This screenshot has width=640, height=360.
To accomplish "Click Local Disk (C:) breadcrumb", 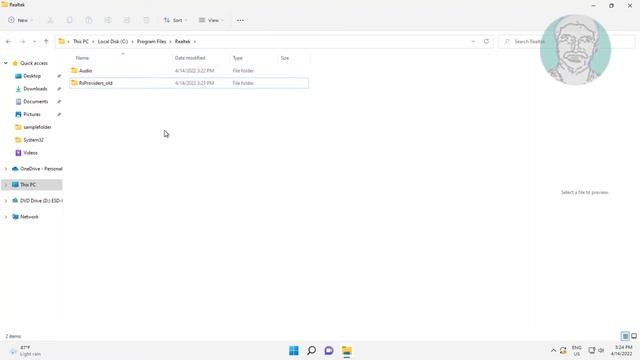I will pyautogui.click(x=113, y=42).
